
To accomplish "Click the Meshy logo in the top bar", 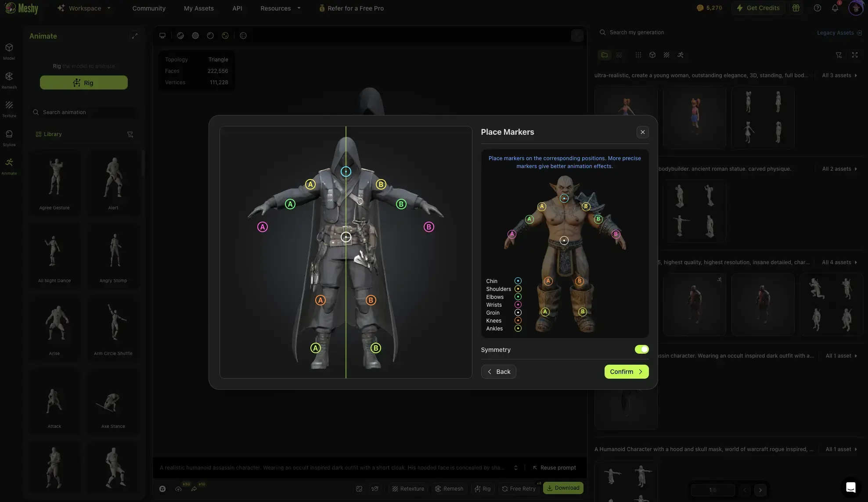I will (x=22, y=8).
